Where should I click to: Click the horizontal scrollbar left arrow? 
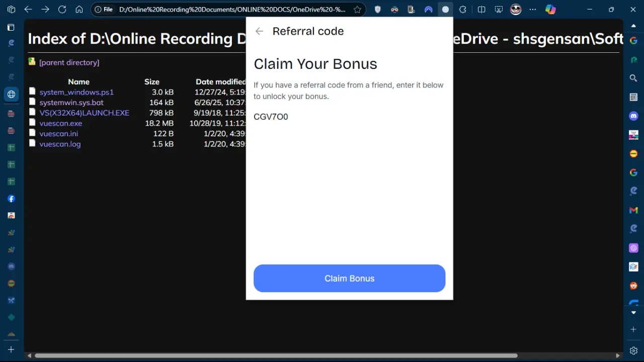tap(29, 355)
